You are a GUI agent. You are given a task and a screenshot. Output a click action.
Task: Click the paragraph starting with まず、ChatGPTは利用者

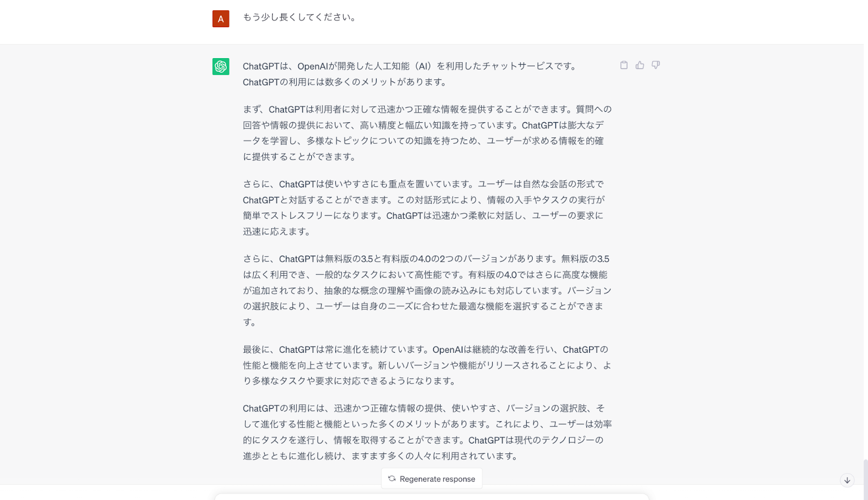click(427, 133)
